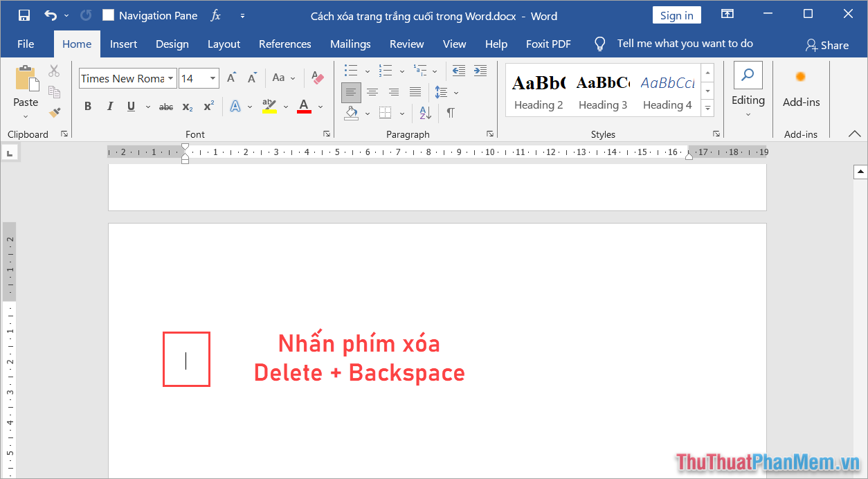Apply Bold formatting to text
This screenshot has width=868, height=479.
[x=87, y=105]
